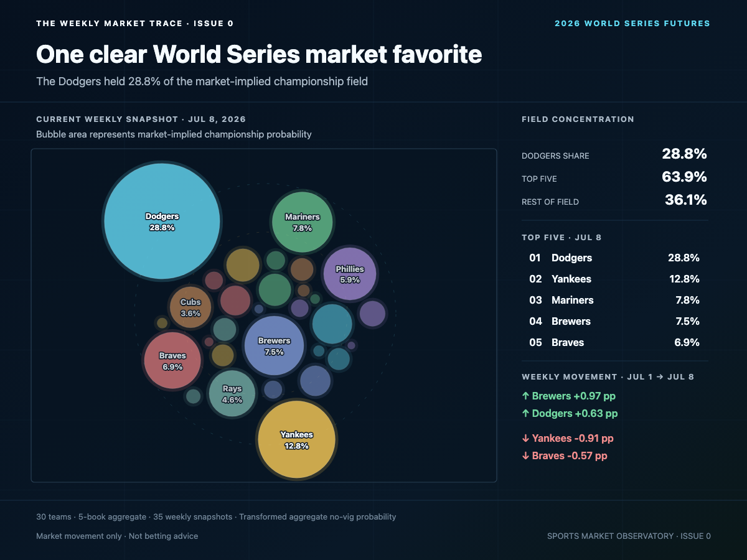Viewport: 747px width, 560px height.
Task: Click 'FIELD CONCENTRATION' heading
Action: tap(578, 119)
